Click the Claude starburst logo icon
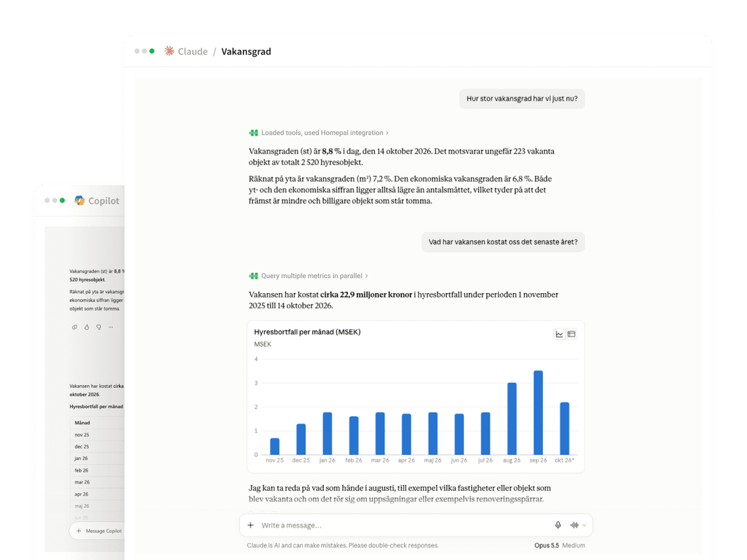The width and height of the screenshot is (747, 560). [x=169, y=51]
